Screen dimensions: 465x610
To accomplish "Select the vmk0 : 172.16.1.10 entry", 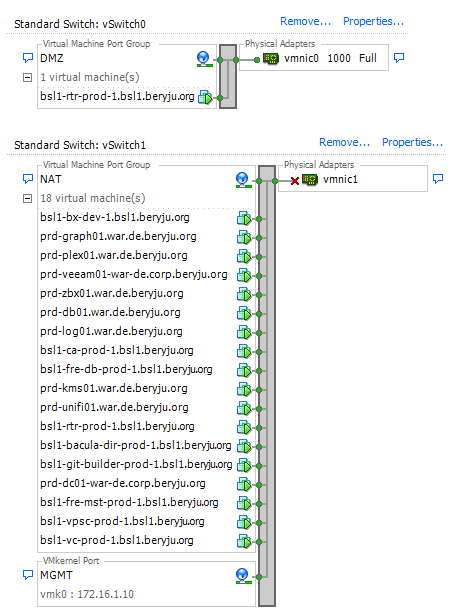I will [x=87, y=594].
